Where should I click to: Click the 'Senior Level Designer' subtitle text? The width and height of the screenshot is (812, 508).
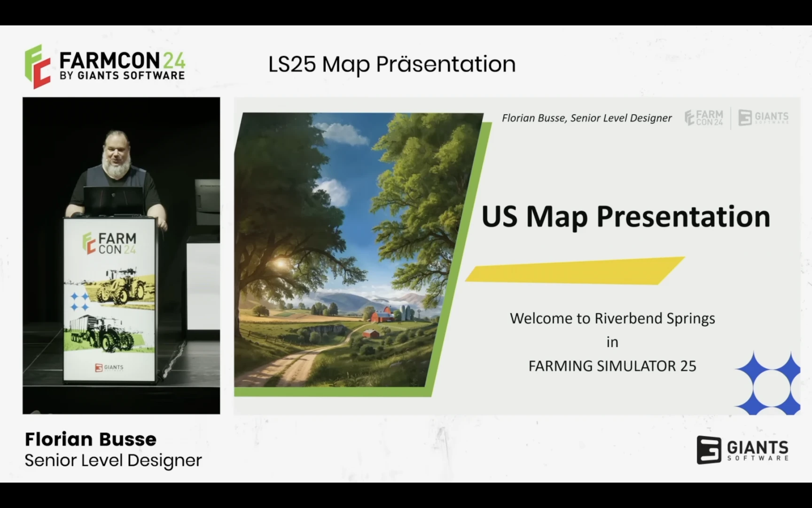coord(113,460)
